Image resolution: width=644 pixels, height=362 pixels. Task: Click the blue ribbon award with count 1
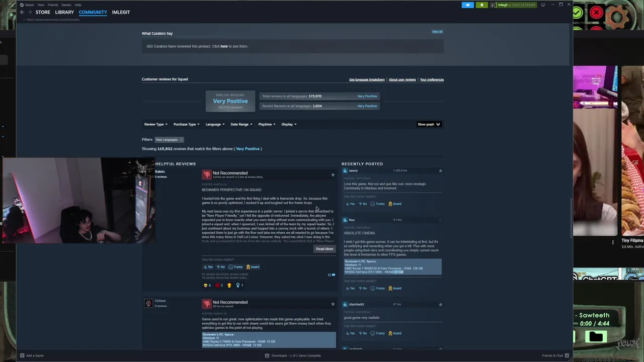tap(239, 285)
